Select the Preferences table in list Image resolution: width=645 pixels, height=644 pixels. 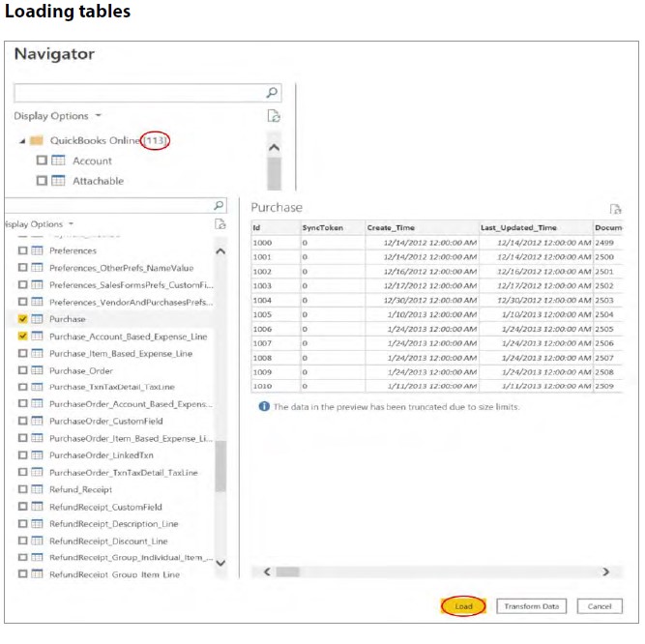coord(73,251)
